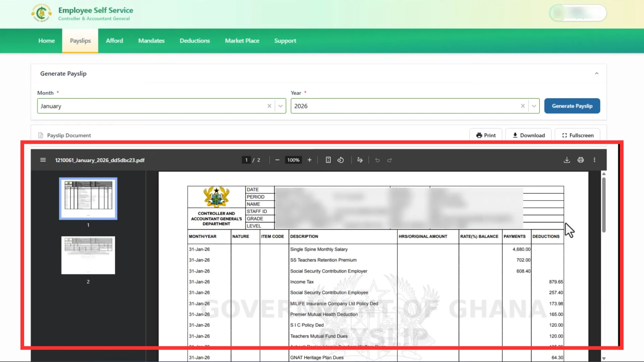Image resolution: width=644 pixels, height=362 pixels.
Task: Click the Income Tax description
Action: click(x=302, y=282)
